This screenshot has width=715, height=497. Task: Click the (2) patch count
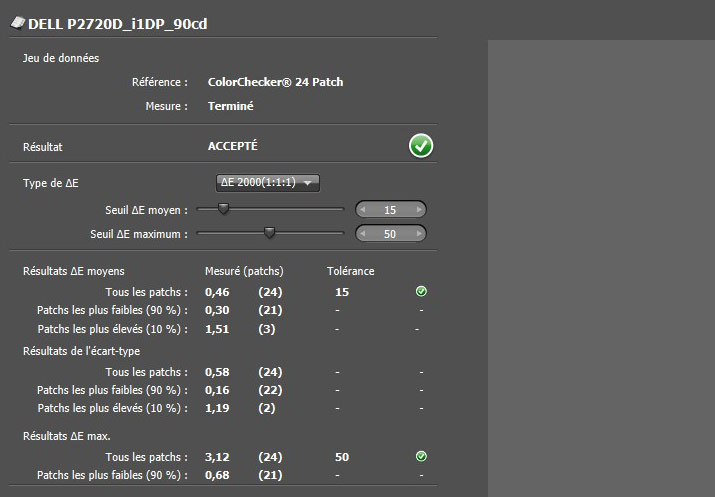click(x=267, y=408)
